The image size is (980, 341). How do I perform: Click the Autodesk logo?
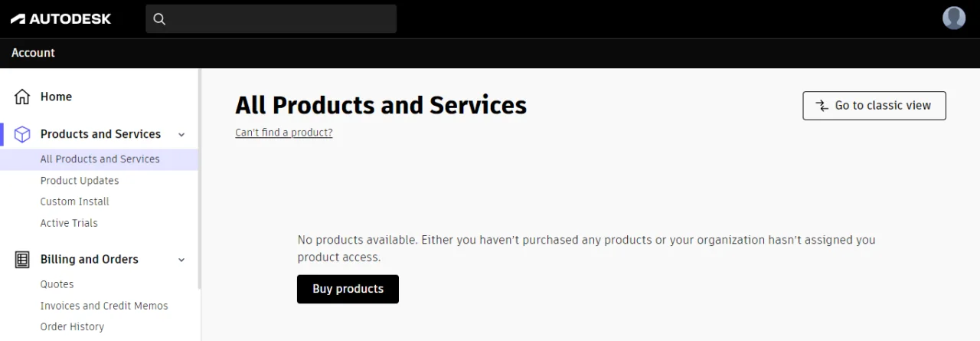point(60,18)
